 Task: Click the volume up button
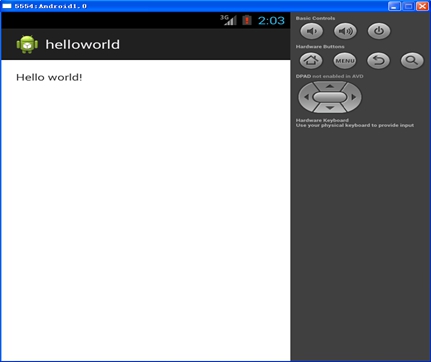[345, 31]
